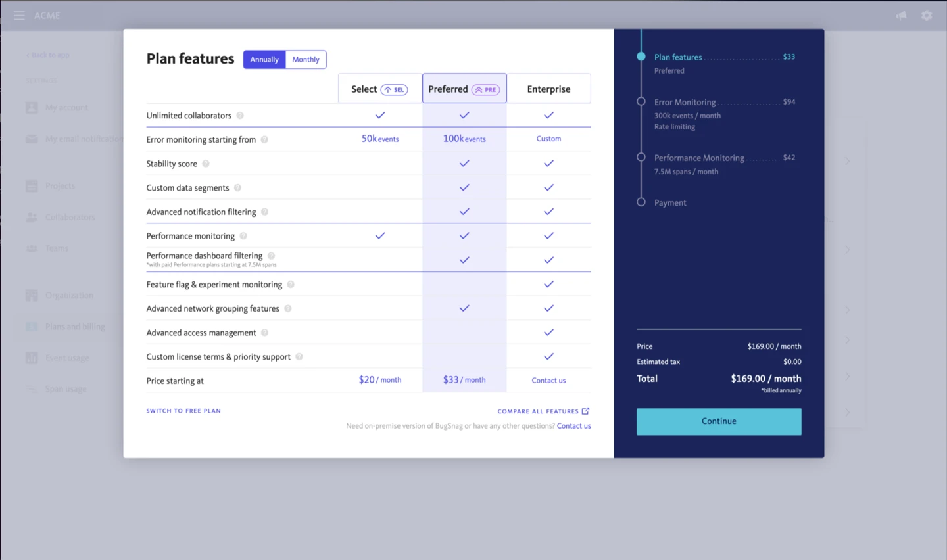
Task: Click Custom in Enterprise events cell
Action: (548, 139)
